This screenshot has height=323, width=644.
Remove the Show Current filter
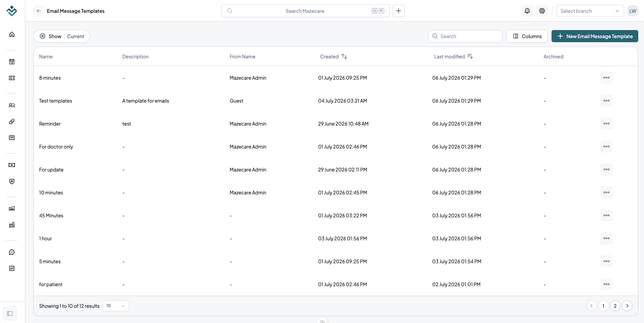(43, 36)
